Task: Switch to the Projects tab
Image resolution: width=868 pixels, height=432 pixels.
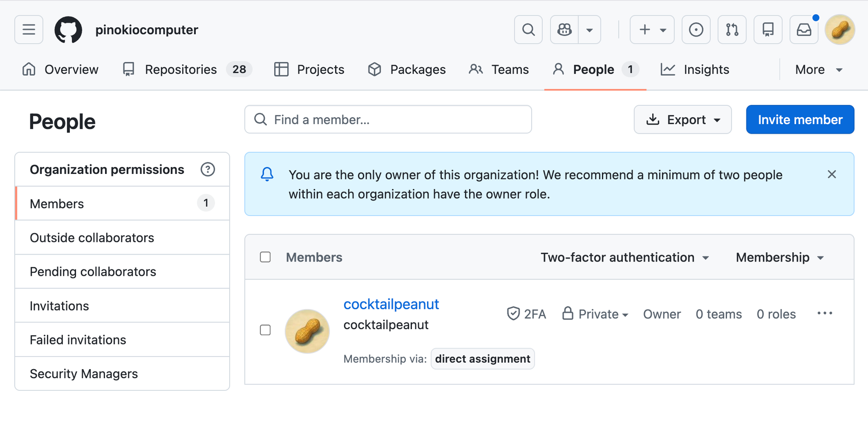Action: click(x=309, y=69)
